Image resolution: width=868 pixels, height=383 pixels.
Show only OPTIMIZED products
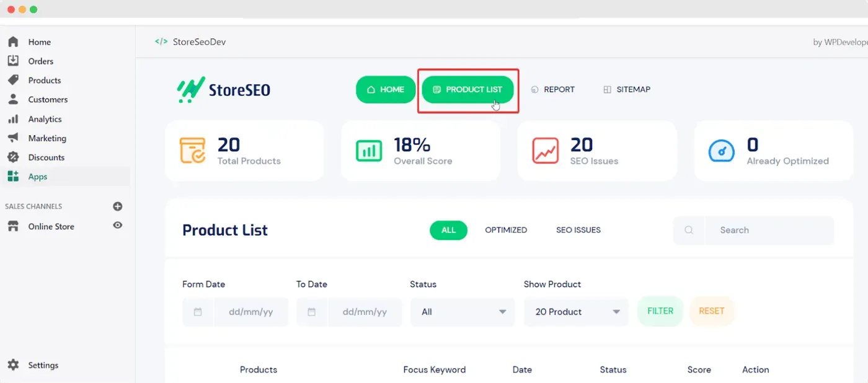506,230
